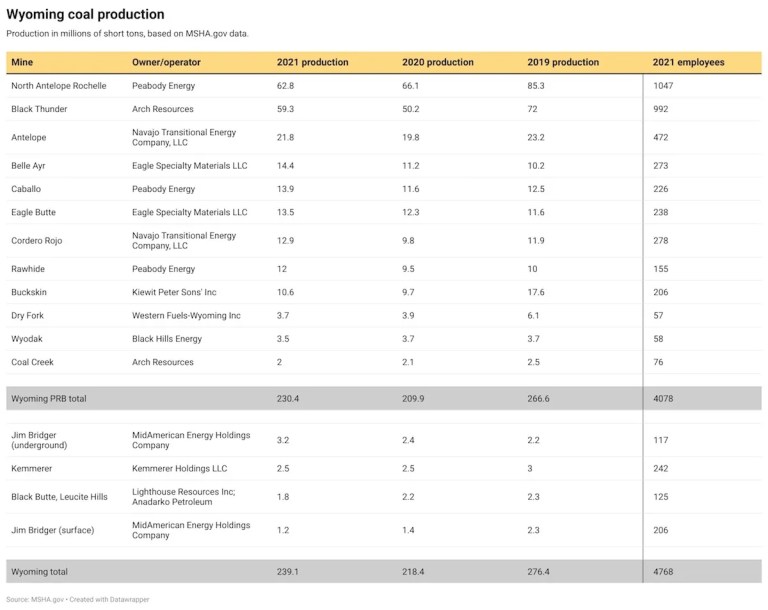Image resolution: width=768 pixels, height=610 pixels.
Task: Select the North Antelope Rochelle row
Action: [x=58, y=86]
